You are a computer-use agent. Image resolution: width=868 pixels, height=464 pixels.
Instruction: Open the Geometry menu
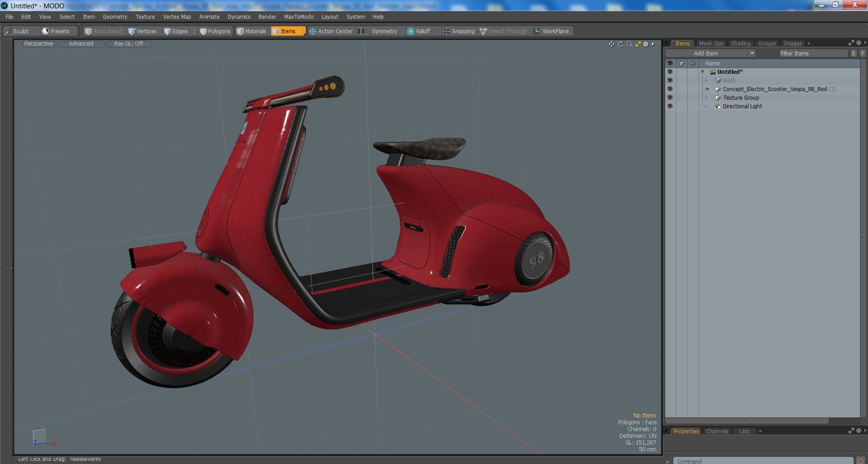pyautogui.click(x=115, y=17)
